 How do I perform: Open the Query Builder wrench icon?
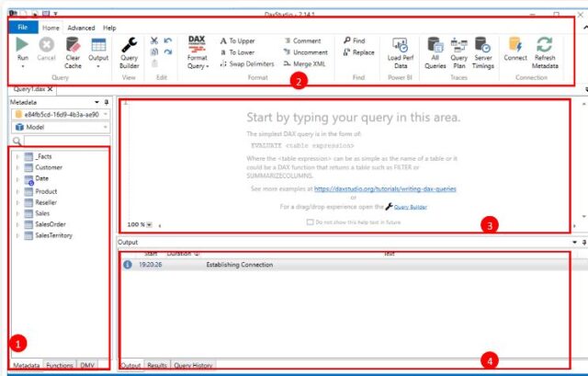coord(129,45)
